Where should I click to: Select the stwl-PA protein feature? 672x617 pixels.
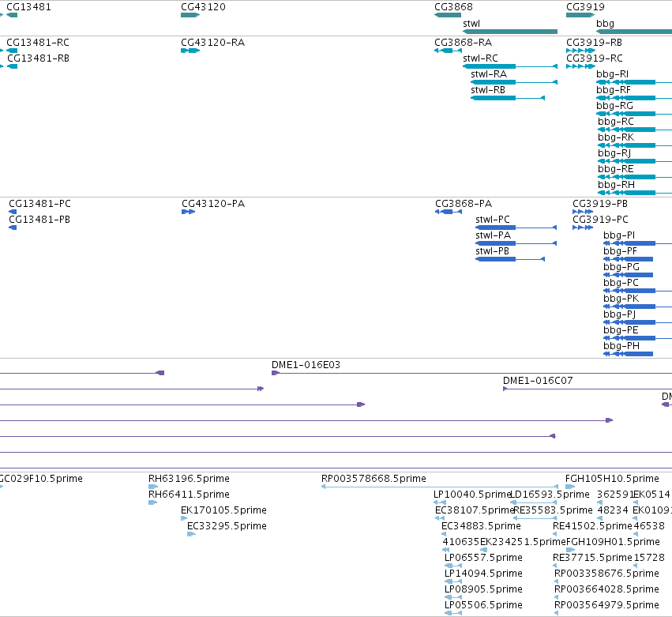[x=516, y=243]
